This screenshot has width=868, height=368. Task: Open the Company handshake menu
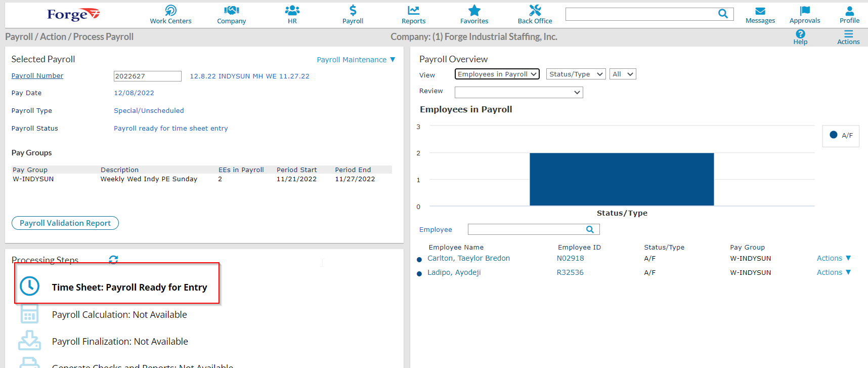(231, 14)
